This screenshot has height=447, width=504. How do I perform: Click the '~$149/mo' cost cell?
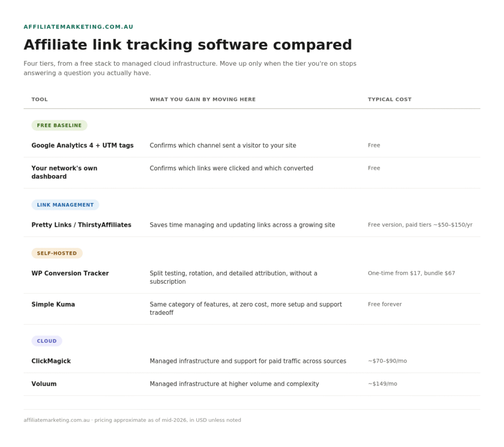pyautogui.click(x=382, y=384)
